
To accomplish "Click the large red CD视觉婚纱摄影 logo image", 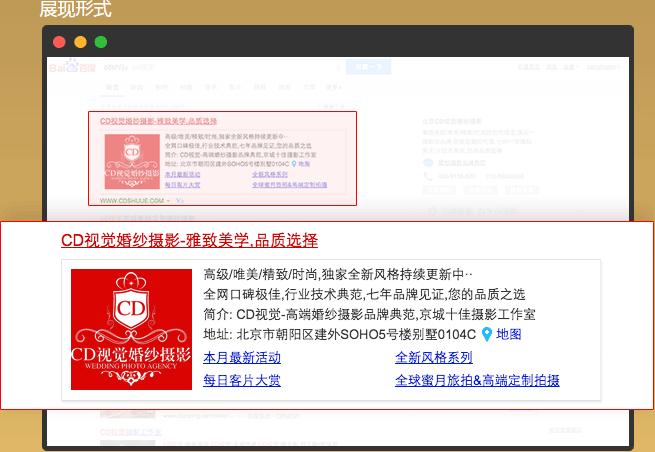I will [x=131, y=329].
